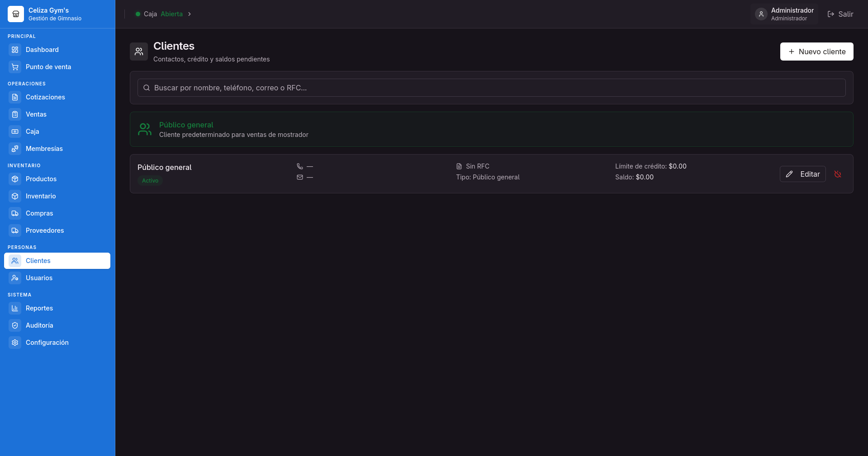The height and width of the screenshot is (456, 868).
Task: Open the Dashboard grid icon
Action: 15,50
